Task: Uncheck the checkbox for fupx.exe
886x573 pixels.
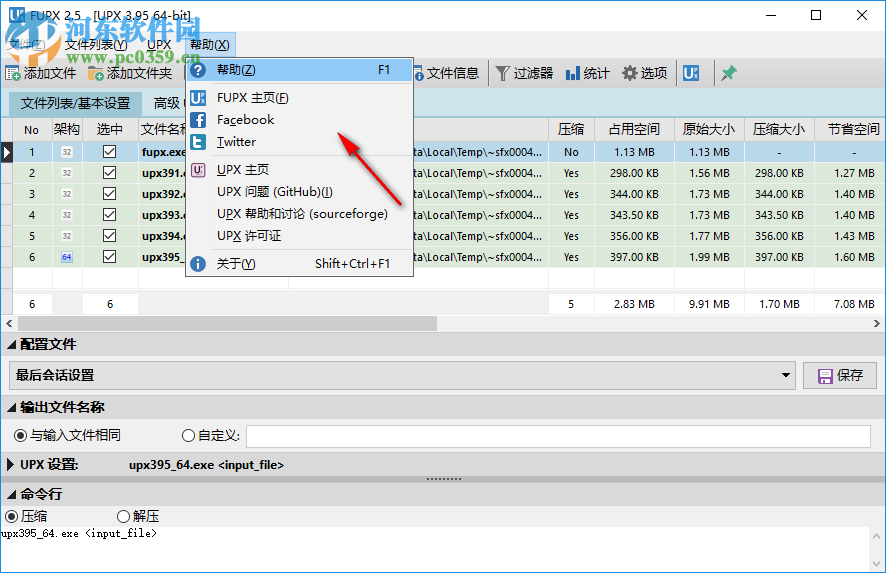Action: tap(110, 151)
